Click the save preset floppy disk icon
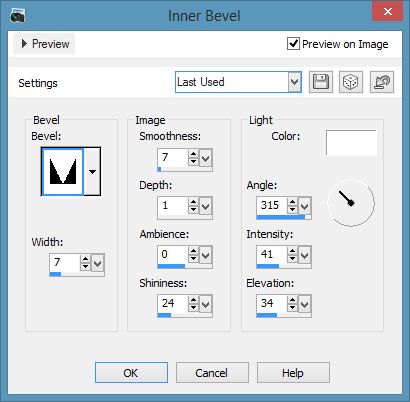Image resolution: width=410 pixels, height=402 pixels. point(321,82)
